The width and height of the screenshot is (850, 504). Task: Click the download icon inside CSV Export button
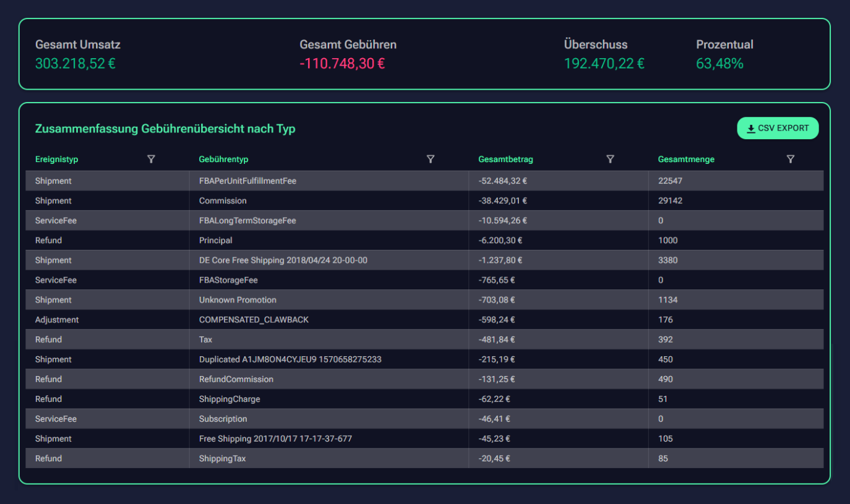tap(751, 128)
